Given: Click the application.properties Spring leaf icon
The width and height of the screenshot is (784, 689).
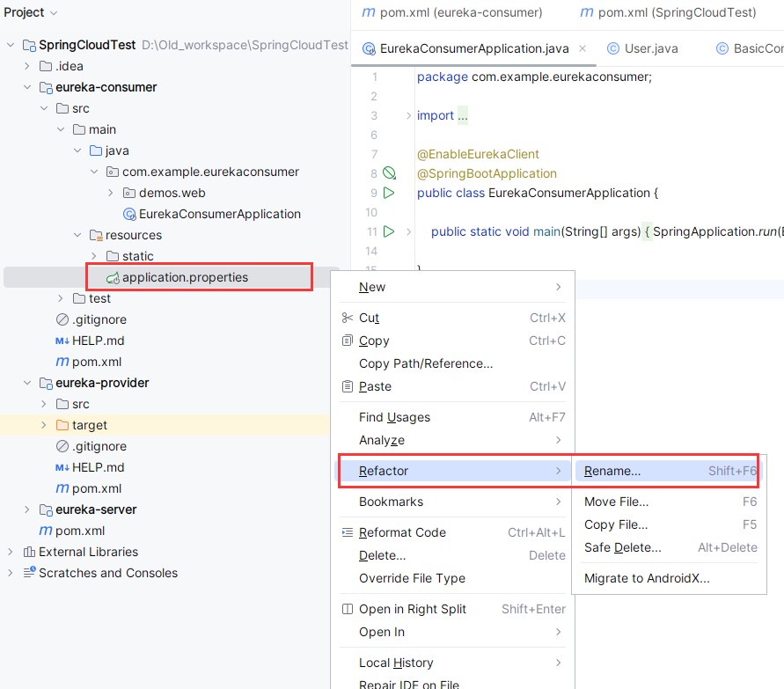Looking at the screenshot, I should [113, 278].
